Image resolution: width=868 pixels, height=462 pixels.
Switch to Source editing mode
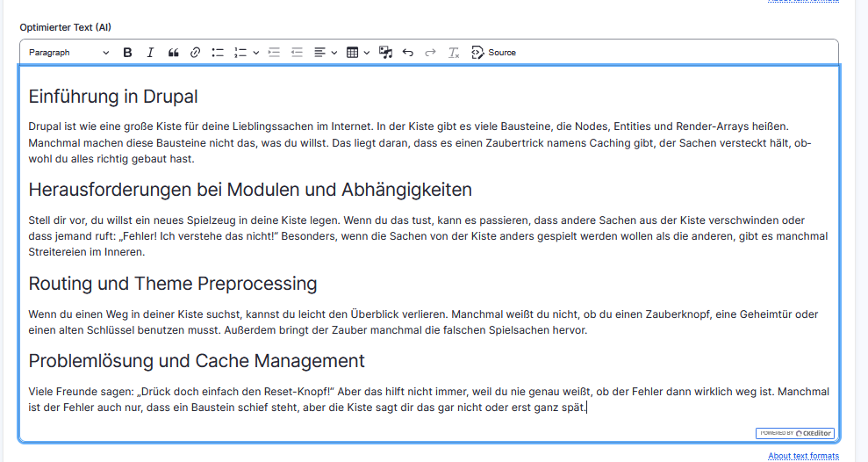(x=493, y=53)
